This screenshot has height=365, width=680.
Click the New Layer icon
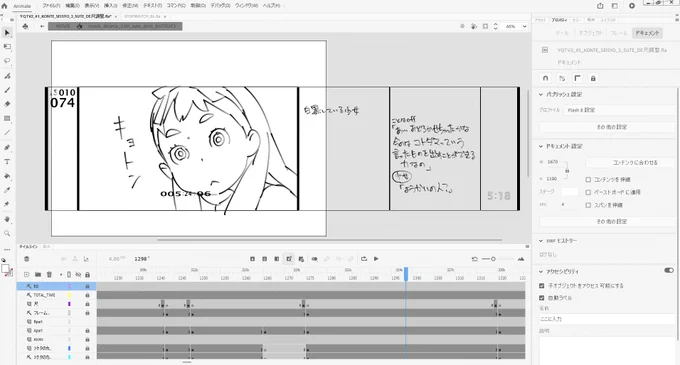coord(26,274)
